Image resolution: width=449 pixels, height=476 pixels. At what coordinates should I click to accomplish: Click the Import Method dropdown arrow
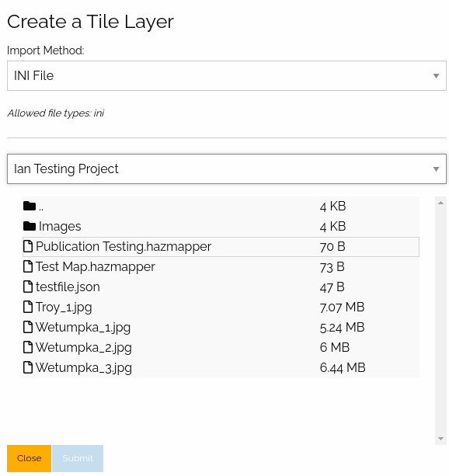(436, 76)
